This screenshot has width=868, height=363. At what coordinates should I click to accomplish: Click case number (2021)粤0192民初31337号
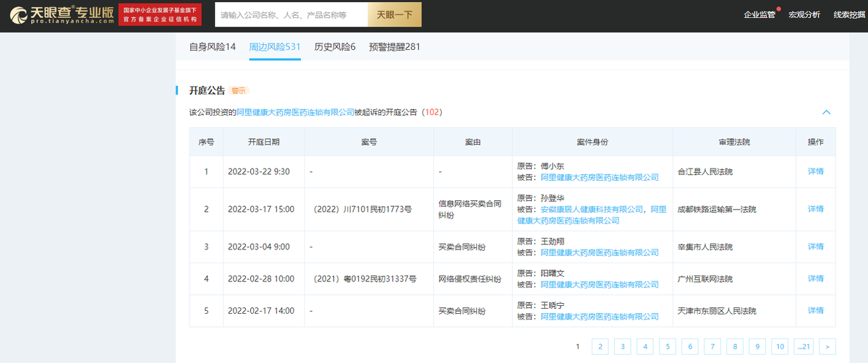[x=364, y=278]
